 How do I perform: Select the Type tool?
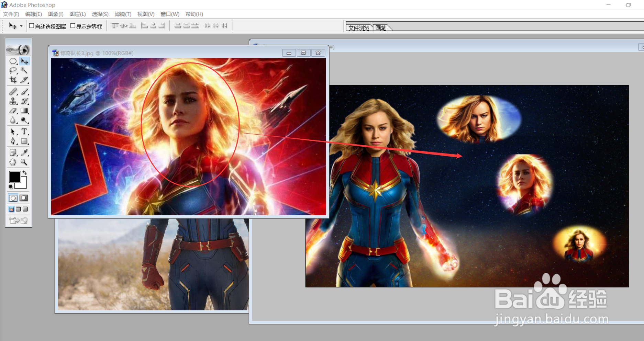coord(24,132)
